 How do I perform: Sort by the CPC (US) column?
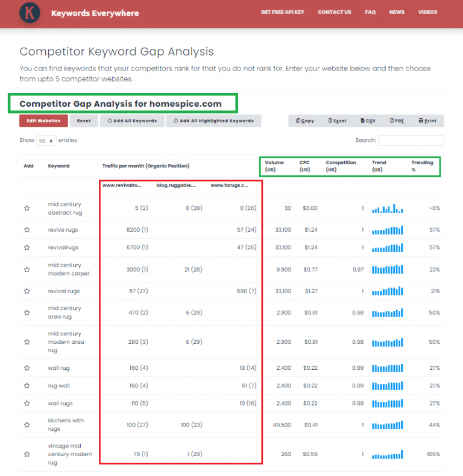(x=305, y=166)
